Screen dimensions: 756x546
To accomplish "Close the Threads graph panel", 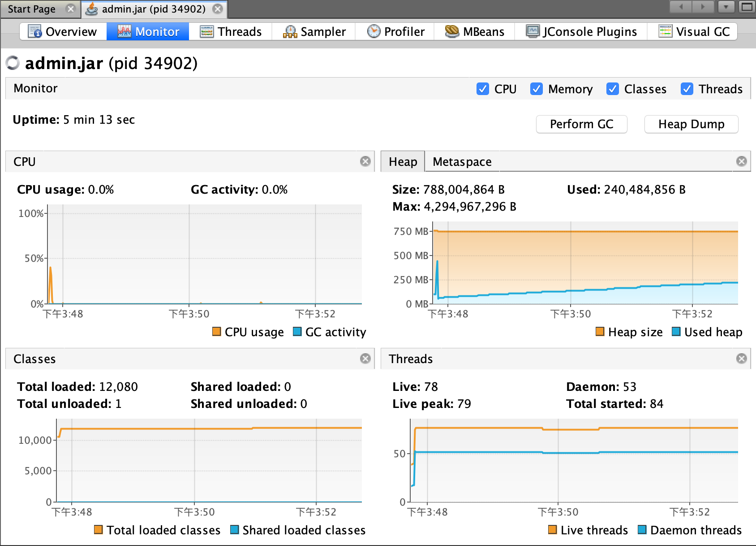I will pyautogui.click(x=742, y=359).
